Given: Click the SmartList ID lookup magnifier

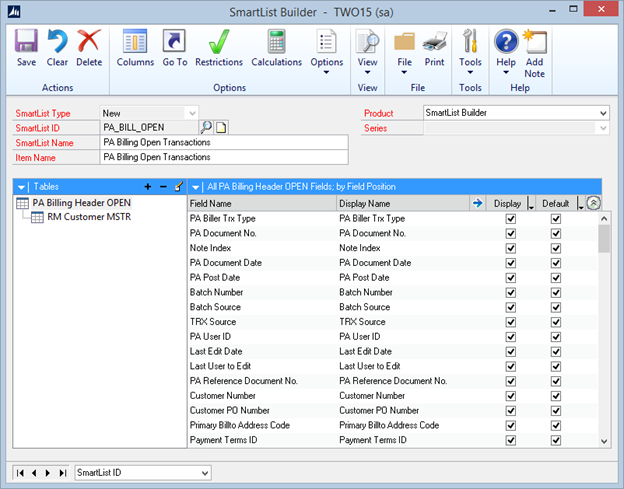Looking at the screenshot, I should (206, 127).
